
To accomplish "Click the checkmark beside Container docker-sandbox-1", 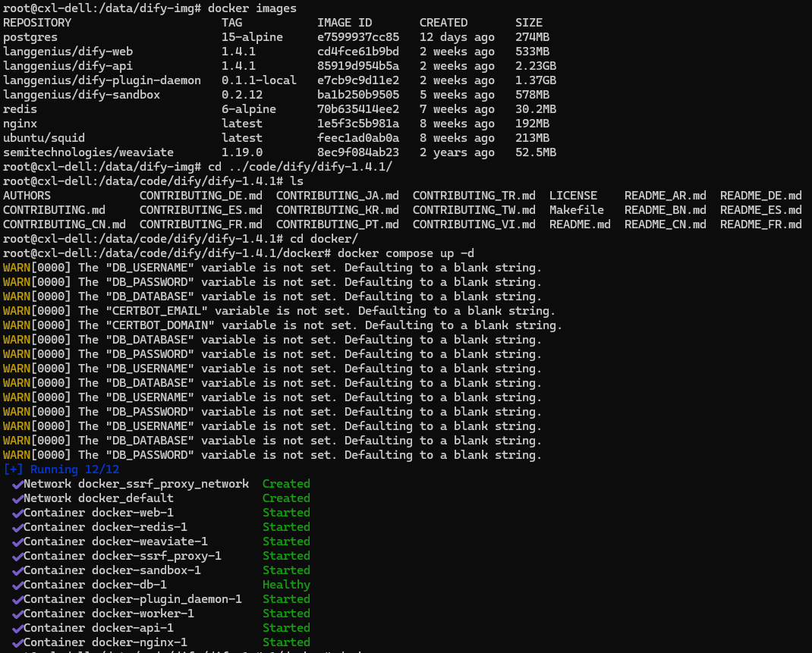I will 17,571.
